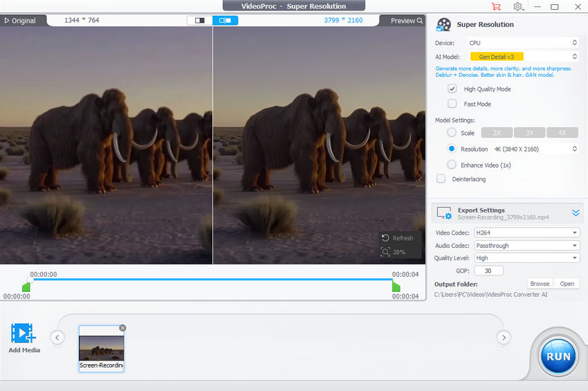Click the output folder path text
Viewport: 588px width, 391px height.
click(x=490, y=295)
